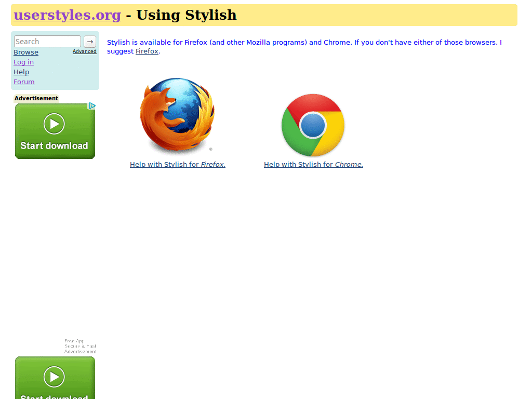Click the Free App Secure & Fast text
The height and width of the screenshot is (399, 532).
coord(81,343)
